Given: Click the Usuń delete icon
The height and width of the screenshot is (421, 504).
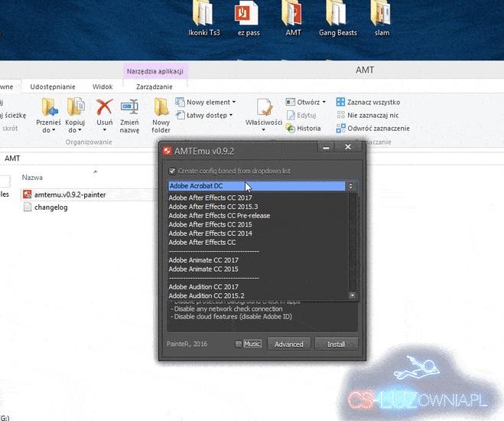Looking at the screenshot, I should (105, 108).
